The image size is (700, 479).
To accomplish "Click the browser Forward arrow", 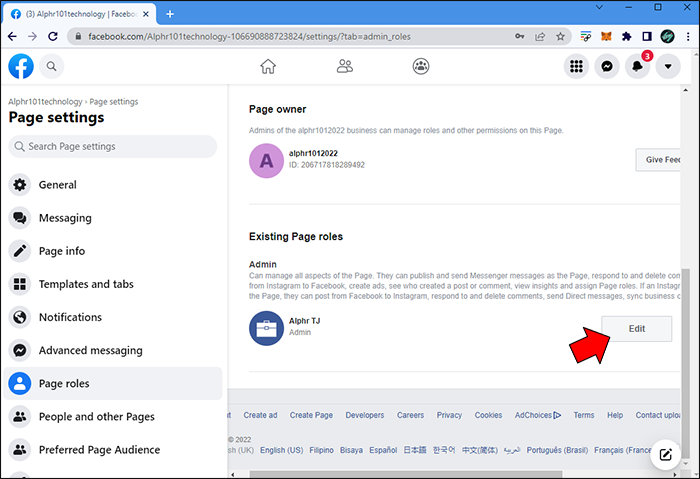I will (x=32, y=37).
